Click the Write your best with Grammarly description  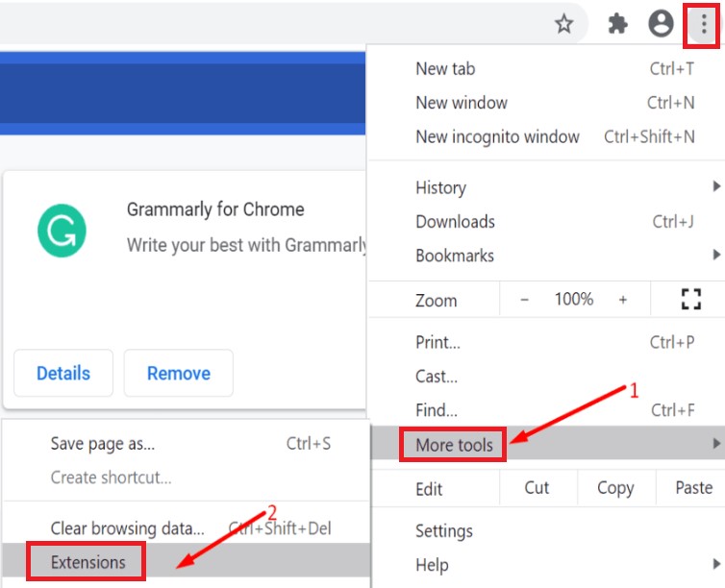(x=246, y=245)
